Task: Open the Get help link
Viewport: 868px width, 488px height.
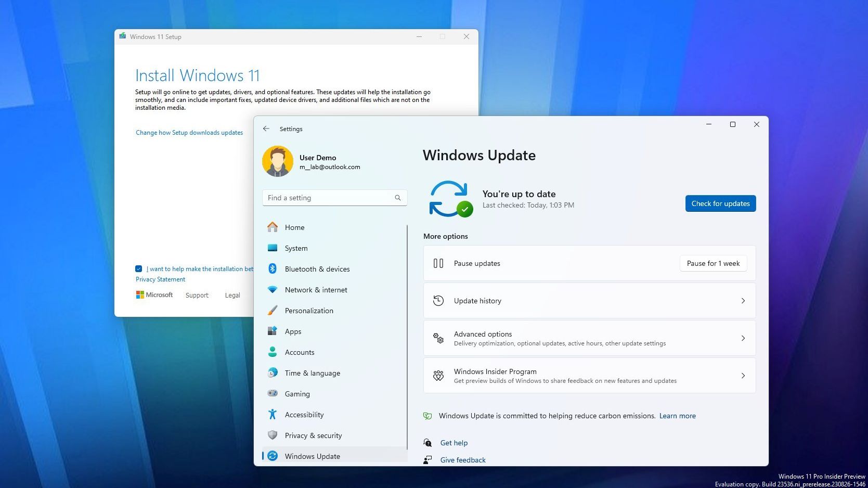Action: click(x=454, y=443)
